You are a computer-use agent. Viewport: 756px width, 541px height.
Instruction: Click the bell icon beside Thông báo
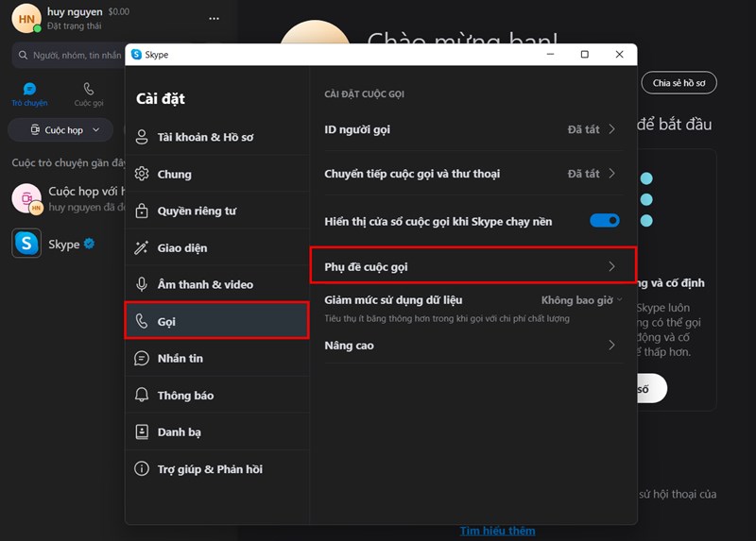[142, 395]
